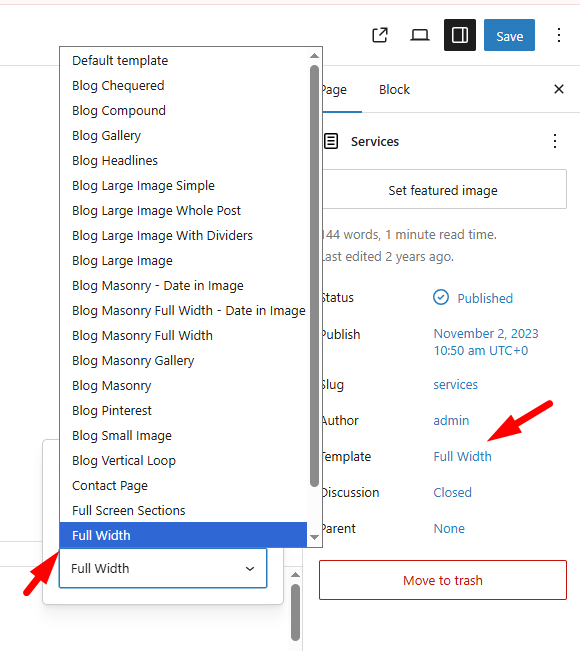This screenshot has height=651, width=580.
Task: Switch to the Page tab
Action: click(x=340, y=90)
